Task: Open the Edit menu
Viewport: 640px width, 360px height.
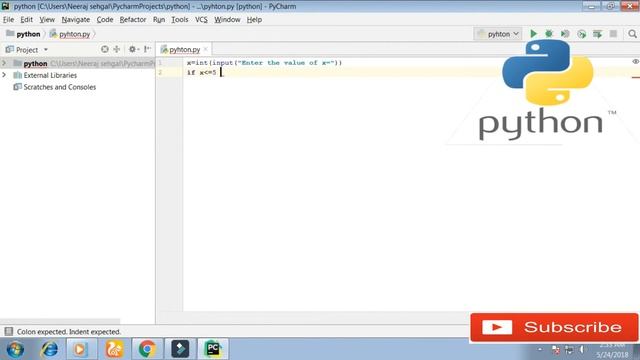Action: tap(27, 20)
